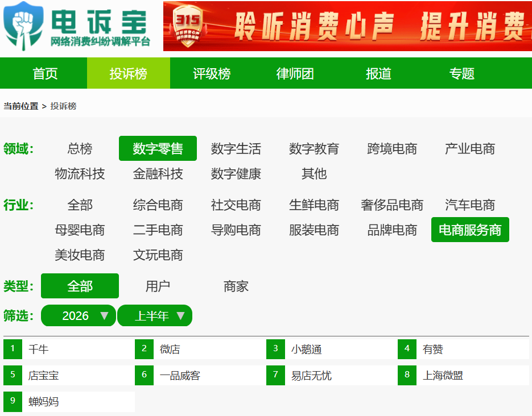Open the rank 1 entry 千牛

[69, 349]
